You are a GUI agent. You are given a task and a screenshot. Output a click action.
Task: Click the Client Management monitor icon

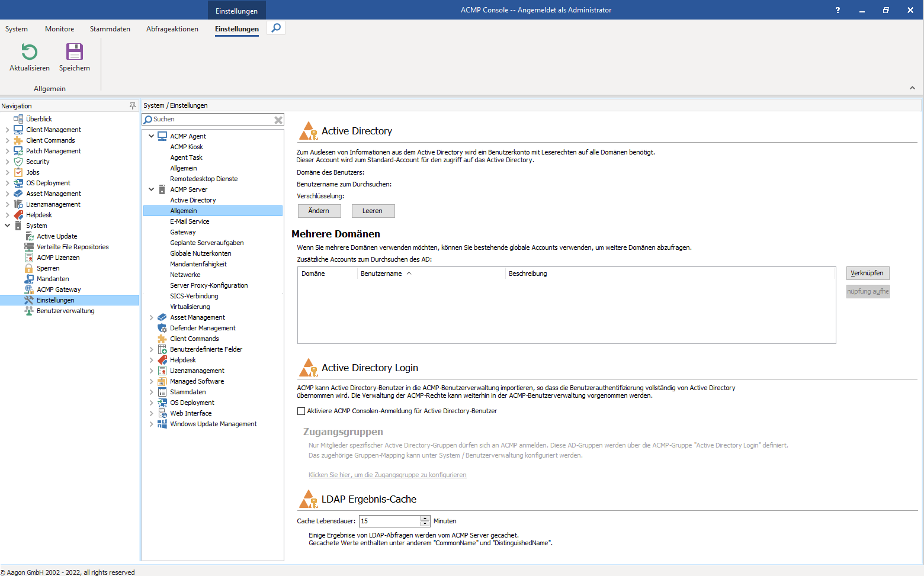click(18, 130)
